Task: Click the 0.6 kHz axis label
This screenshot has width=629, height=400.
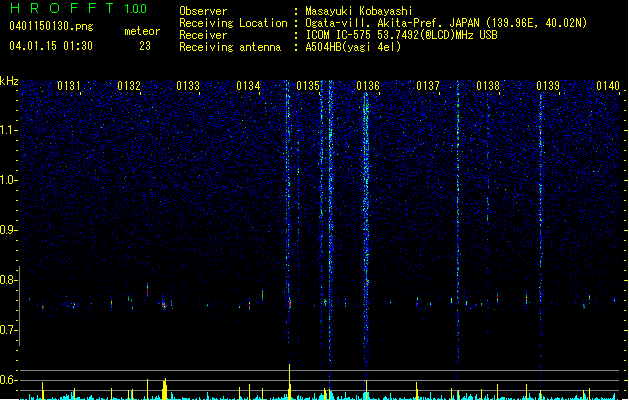Action: pos(9,380)
